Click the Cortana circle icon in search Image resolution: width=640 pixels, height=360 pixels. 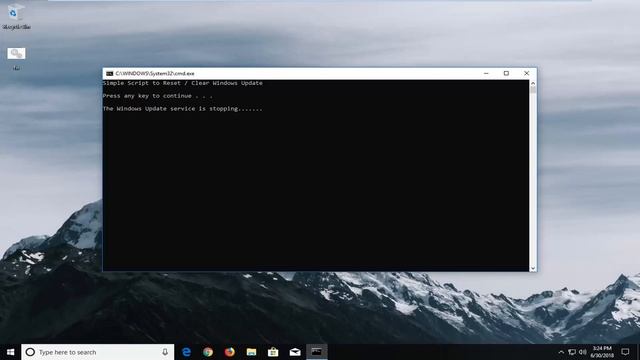[30, 352]
